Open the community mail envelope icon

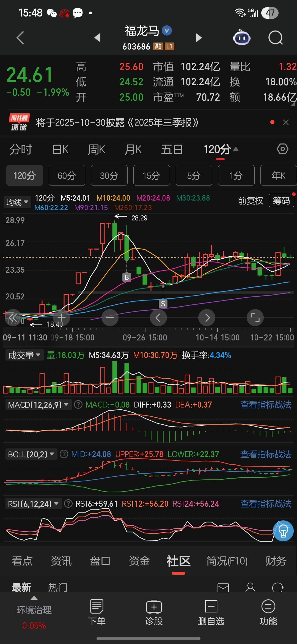click(223, 588)
